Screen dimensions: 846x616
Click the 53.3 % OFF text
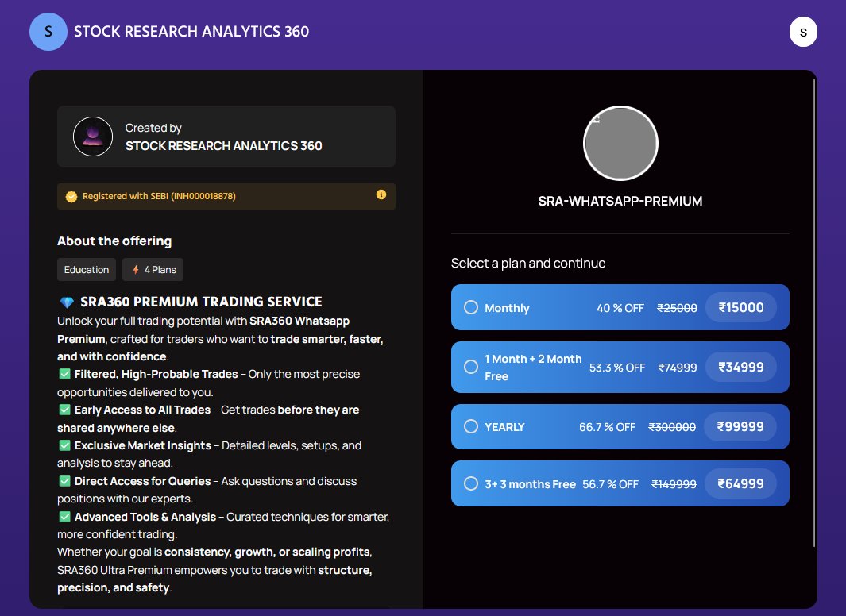click(617, 368)
